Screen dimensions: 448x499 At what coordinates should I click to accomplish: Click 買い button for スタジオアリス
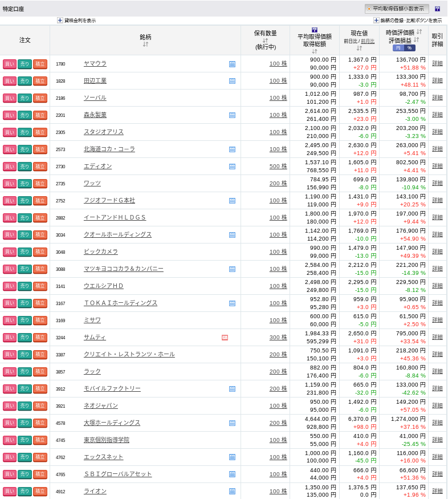[x=10, y=132]
